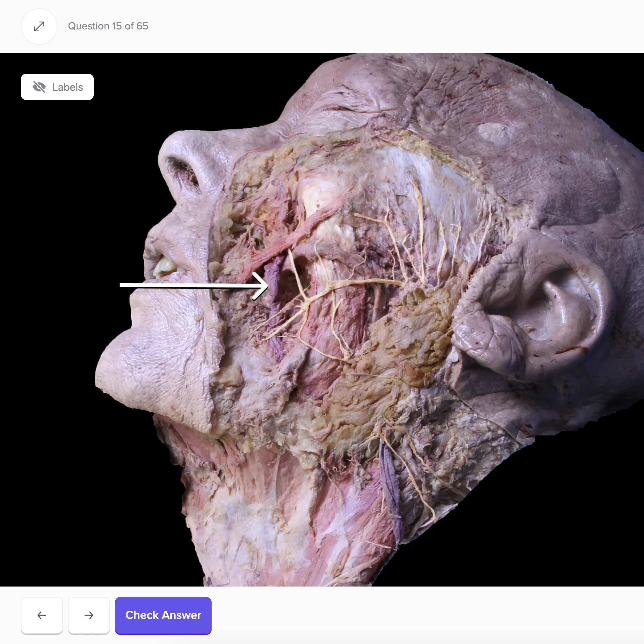Click the structure indicated by the arrow
Viewport: 644px width, 644px height.
[x=273, y=287]
